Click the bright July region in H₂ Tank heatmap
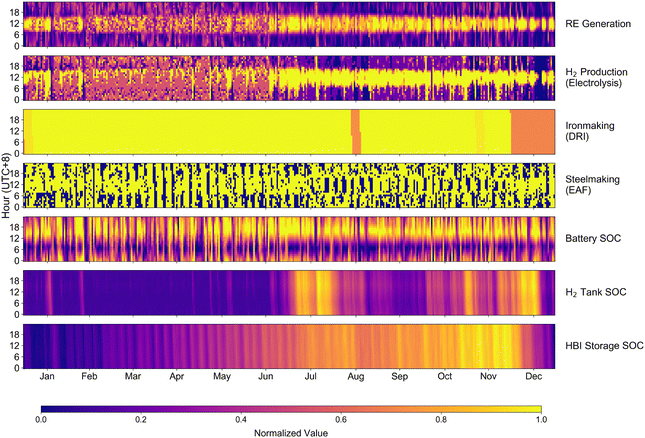The height and width of the screenshot is (438, 645). 313,293
